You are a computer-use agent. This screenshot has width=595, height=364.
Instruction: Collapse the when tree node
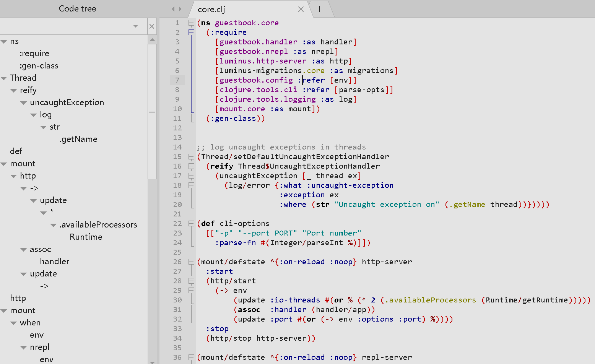tap(14, 323)
